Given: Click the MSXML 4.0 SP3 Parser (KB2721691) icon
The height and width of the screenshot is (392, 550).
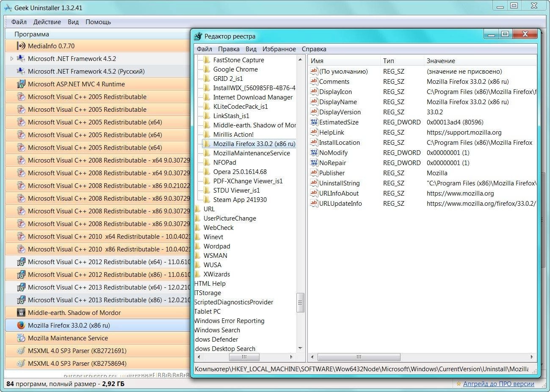Looking at the screenshot, I should coord(21,351).
